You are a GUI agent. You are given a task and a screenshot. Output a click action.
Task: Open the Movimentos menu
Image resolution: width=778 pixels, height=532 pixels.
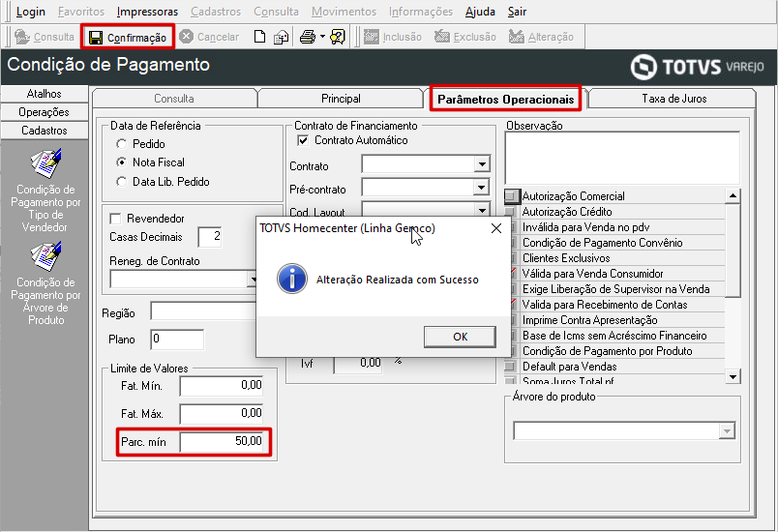344,12
